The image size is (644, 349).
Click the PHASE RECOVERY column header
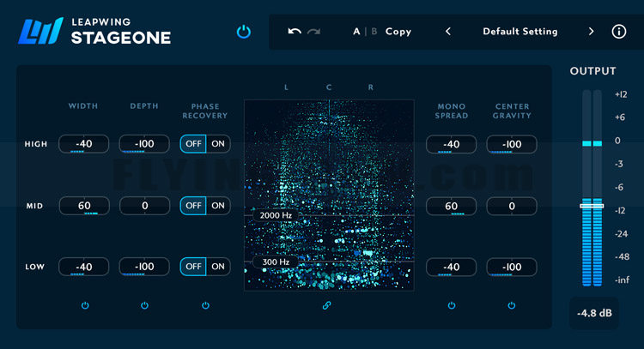click(205, 111)
